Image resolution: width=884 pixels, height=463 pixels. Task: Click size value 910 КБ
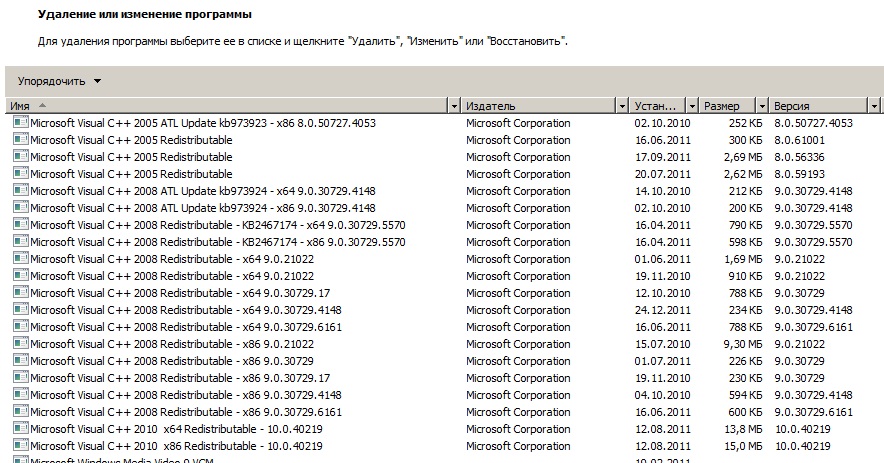click(745, 276)
